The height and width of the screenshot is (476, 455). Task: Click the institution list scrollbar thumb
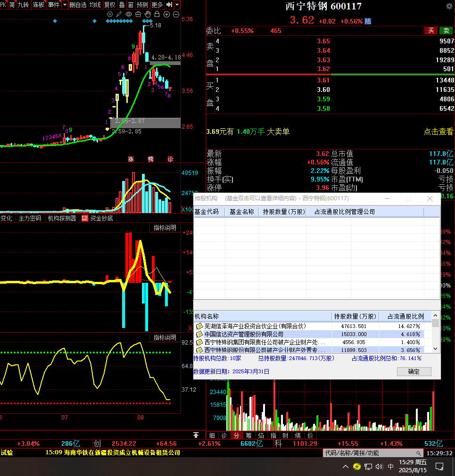click(x=436, y=323)
